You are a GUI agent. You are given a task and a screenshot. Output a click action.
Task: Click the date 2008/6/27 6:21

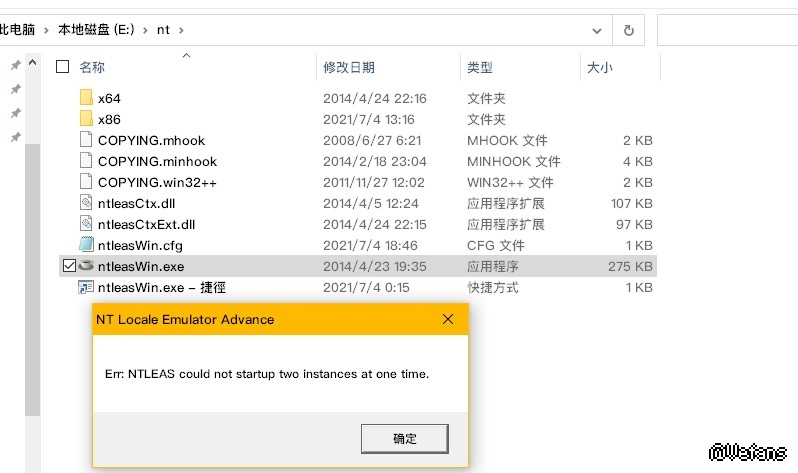pyautogui.click(x=372, y=141)
